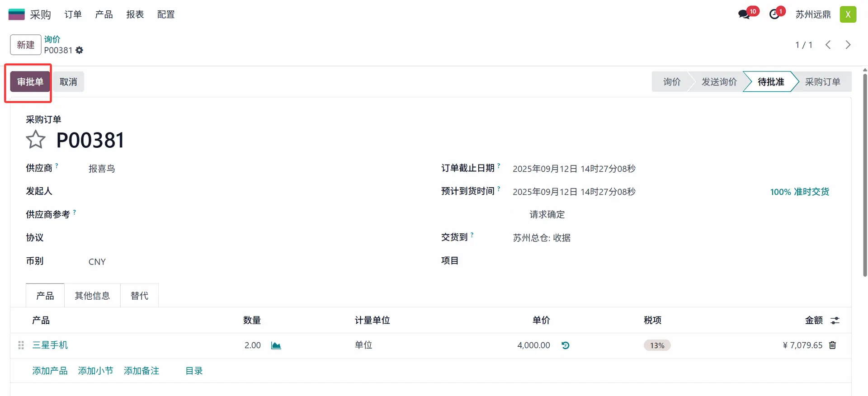Click the forecast chart icon beside quantity
868x396 pixels.
276,345
